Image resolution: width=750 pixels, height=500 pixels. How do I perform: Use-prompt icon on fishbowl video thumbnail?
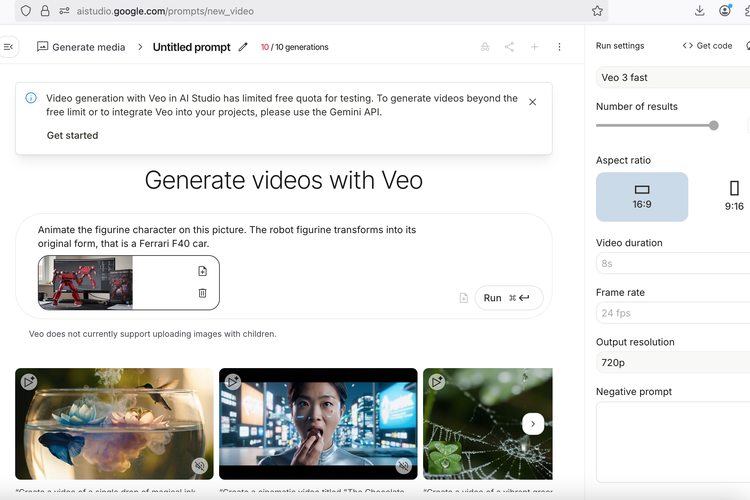click(x=29, y=382)
